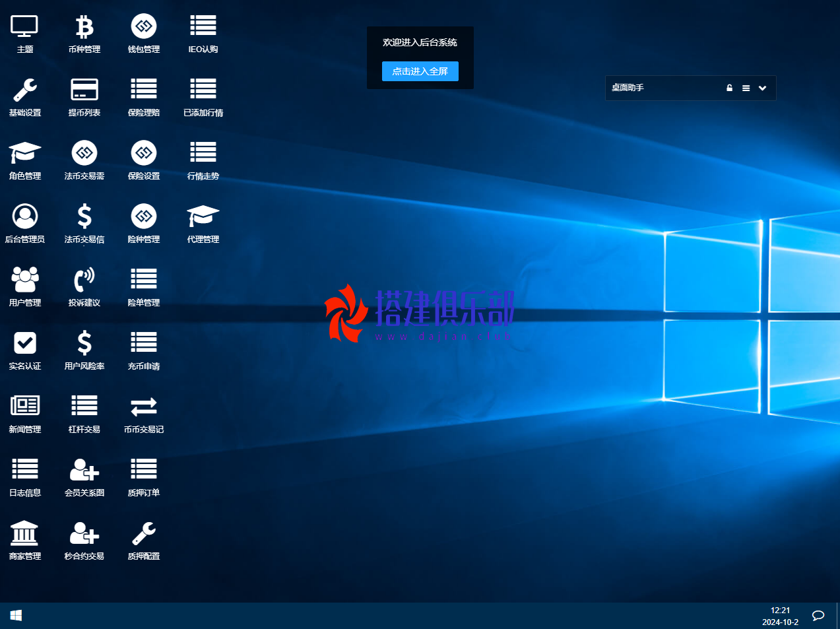The image size is (840, 629).
Task: Open the 险单管理 list icon
Action: [144, 286]
